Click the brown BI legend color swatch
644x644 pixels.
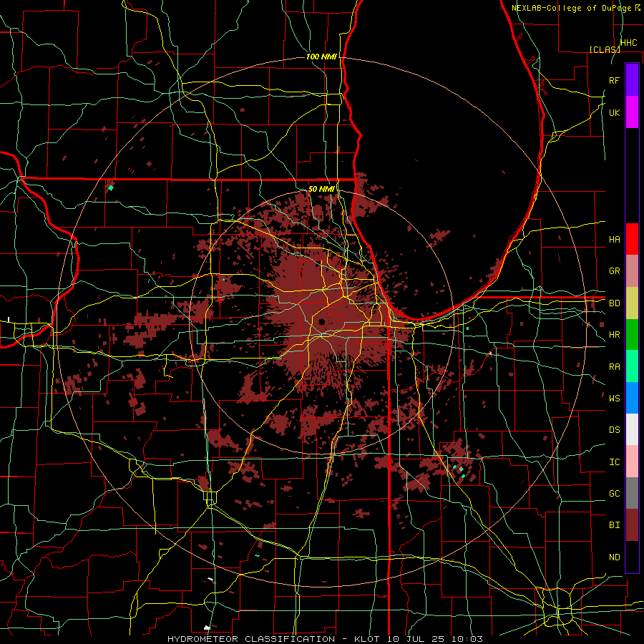(x=632, y=525)
